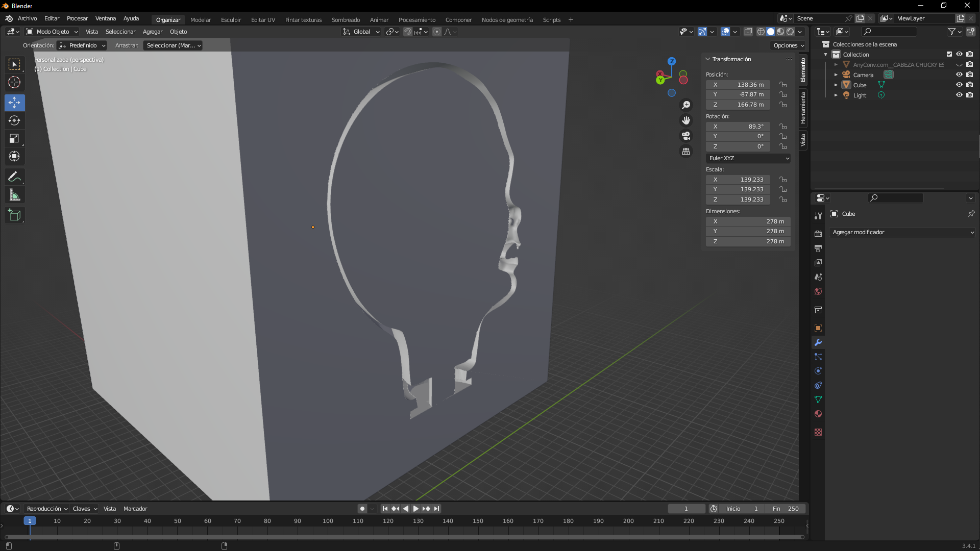Viewport: 980px width, 551px height.
Task: Select the 3D Cursor tool
Action: [14, 82]
